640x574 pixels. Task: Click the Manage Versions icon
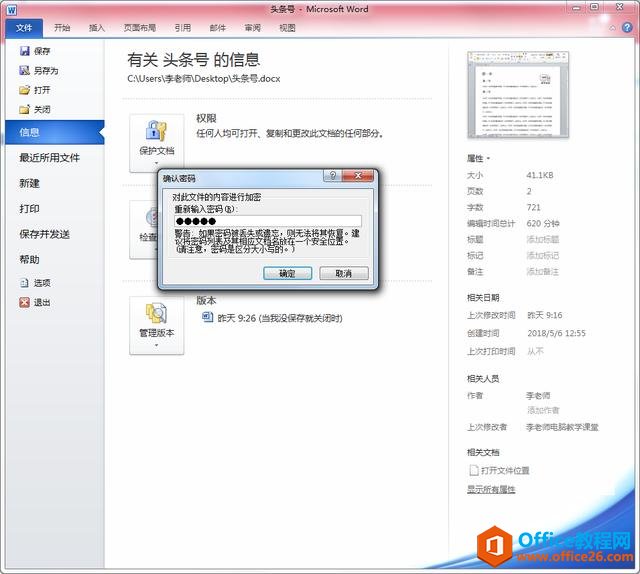[156, 313]
